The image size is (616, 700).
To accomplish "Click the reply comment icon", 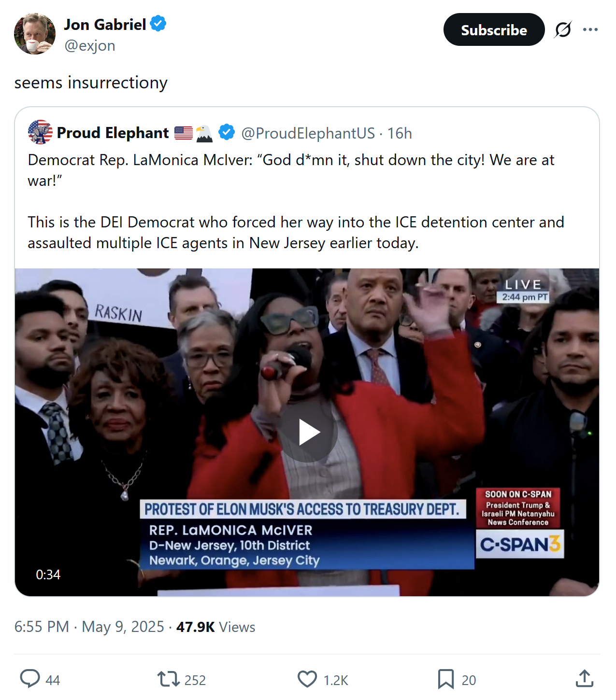I will [x=30, y=679].
